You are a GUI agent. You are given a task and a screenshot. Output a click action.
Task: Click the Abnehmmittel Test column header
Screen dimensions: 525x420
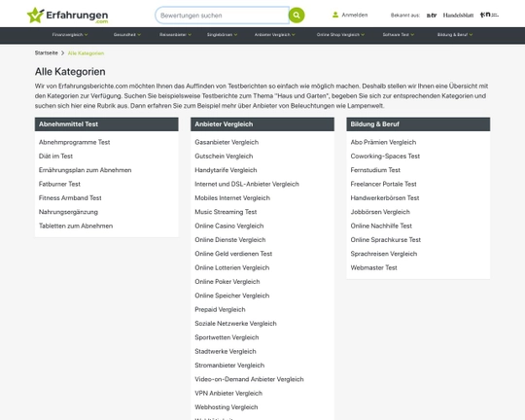107,123
